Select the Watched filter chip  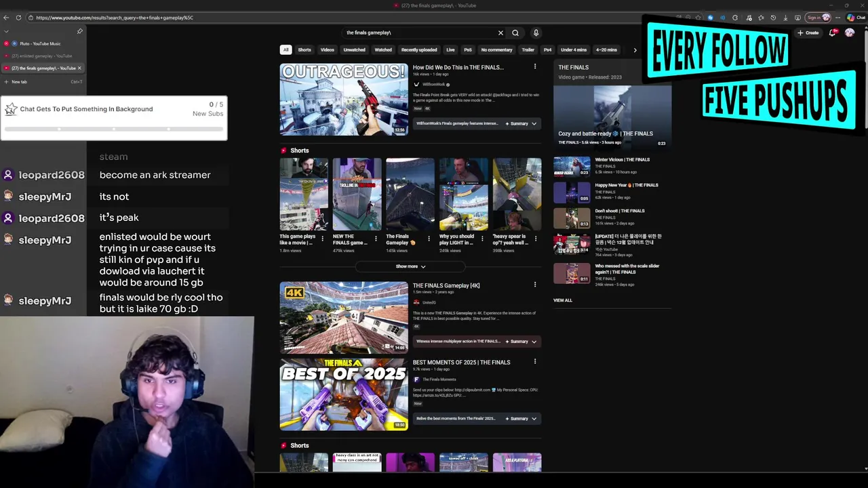[383, 49]
